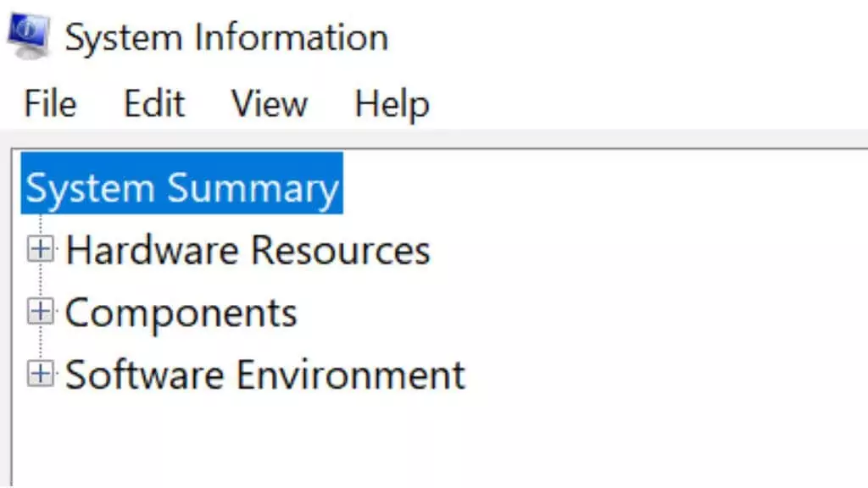This screenshot has height=488, width=868.
Task: Click blank menu bar area beside Help
Action: [x=648, y=103]
